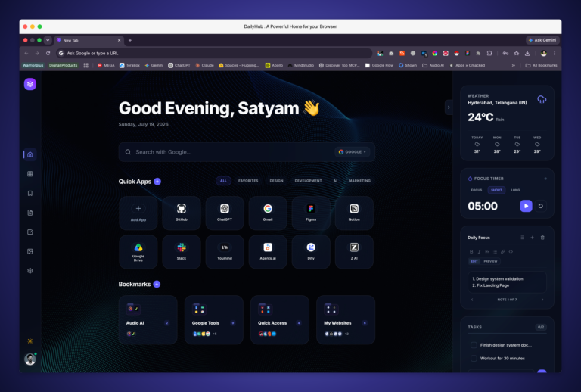Select the MARKETING quick apps filter
581x392 pixels.
(x=359, y=181)
